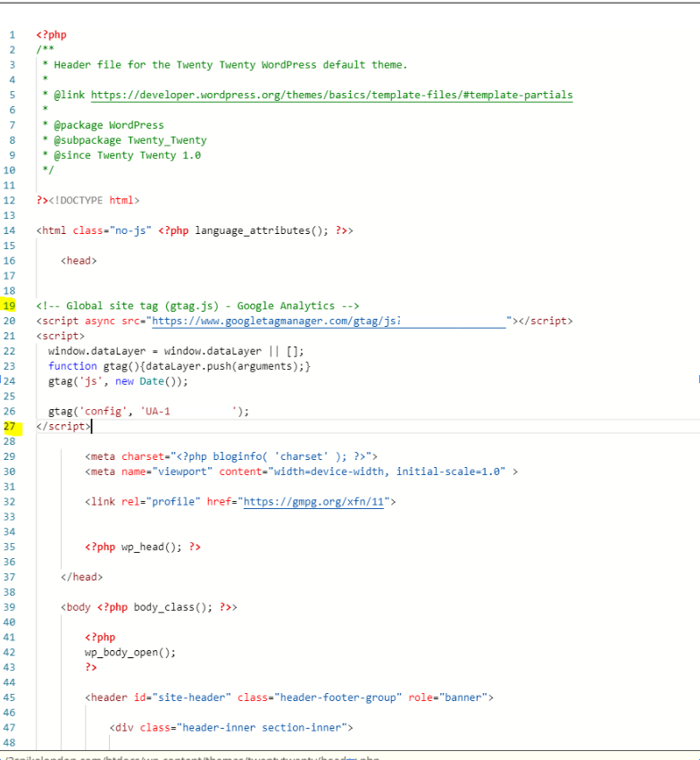The image size is (700, 760).
Task: Click the gmpg.org/xfn/11 profile link
Action: 312,502
